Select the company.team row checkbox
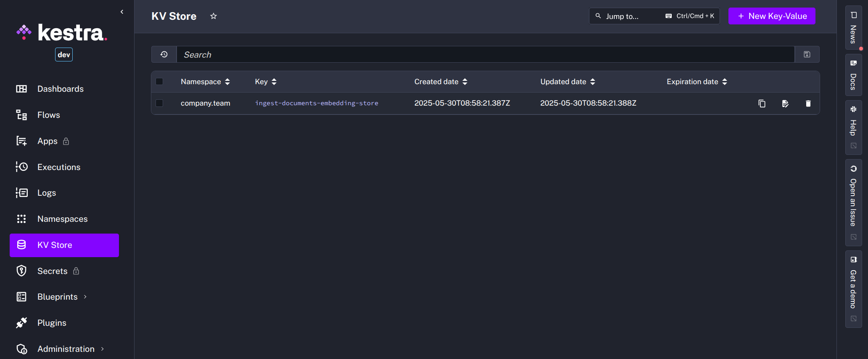868x359 pixels. [x=159, y=103]
